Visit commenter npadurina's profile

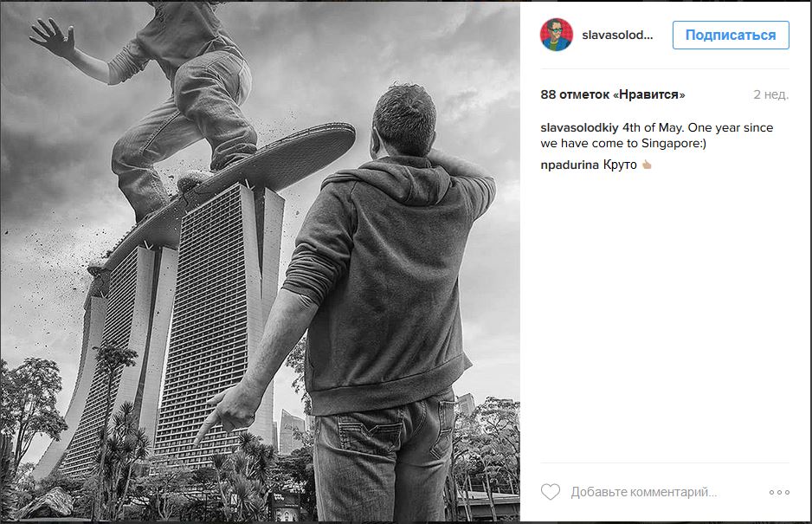click(570, 165)
